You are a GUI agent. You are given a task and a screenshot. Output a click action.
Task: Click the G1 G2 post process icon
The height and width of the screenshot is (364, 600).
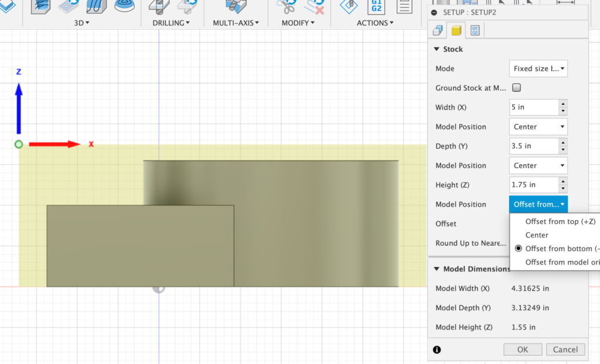pyautogui.click(x=376, y=6)
